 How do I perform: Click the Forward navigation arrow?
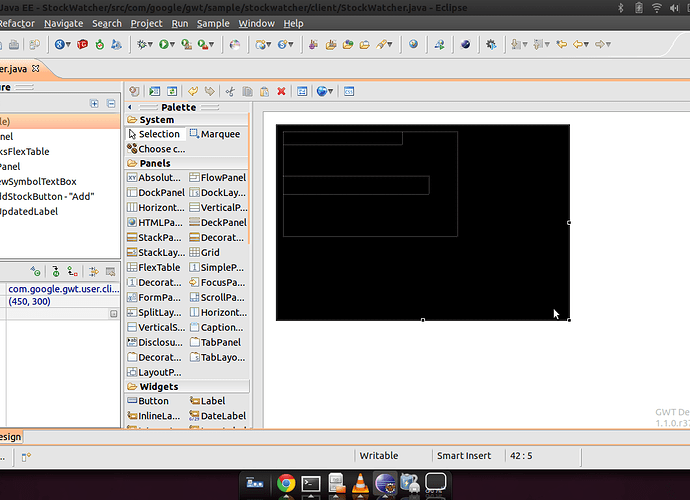599,44
